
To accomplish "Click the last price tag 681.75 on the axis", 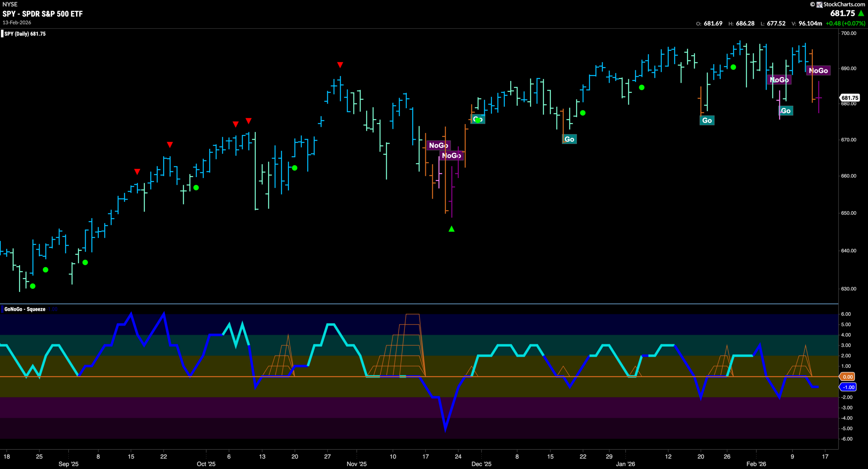I will [x=850, y=98].
